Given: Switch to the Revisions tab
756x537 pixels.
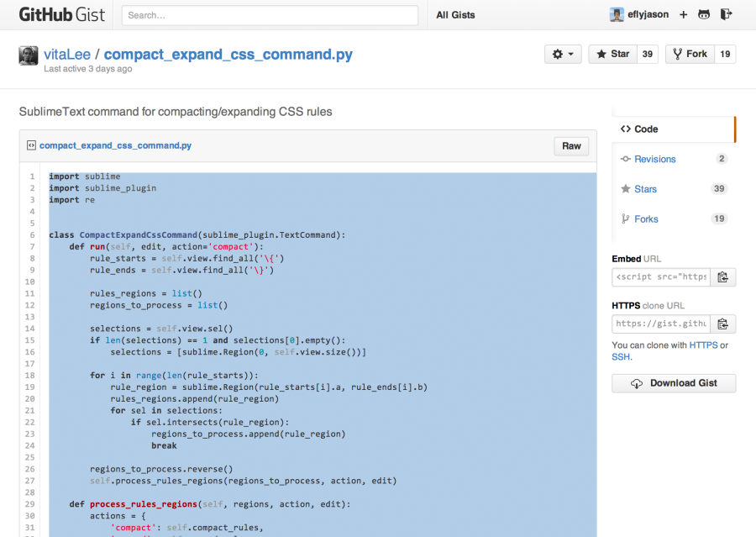Looking at the screenshot, I should click(x=654, y=159).
